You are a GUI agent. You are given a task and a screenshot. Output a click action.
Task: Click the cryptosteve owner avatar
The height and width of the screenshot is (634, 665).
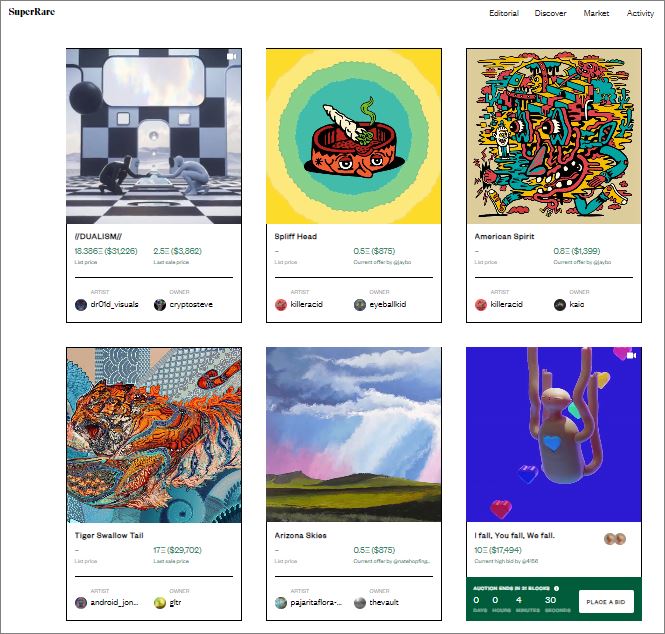coord(160,304)
